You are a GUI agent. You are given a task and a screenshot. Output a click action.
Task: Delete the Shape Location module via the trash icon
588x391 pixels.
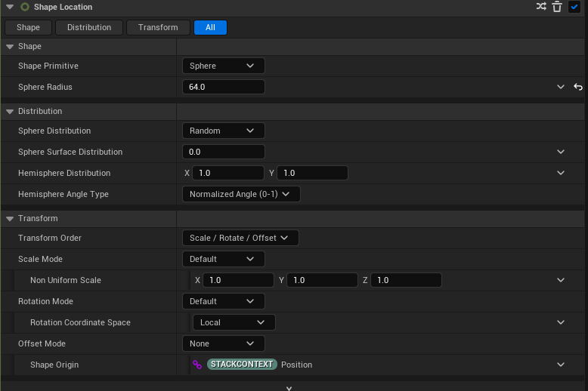[557, 7]
